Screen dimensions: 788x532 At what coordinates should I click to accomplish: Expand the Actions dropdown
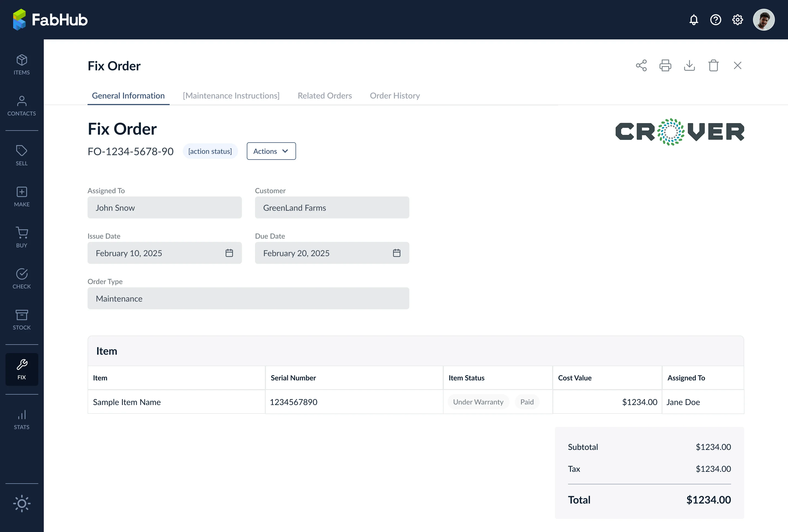pos(271,151)
